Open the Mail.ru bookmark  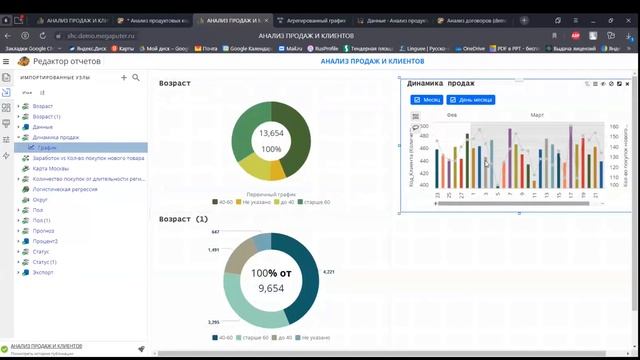coord(291,49)
